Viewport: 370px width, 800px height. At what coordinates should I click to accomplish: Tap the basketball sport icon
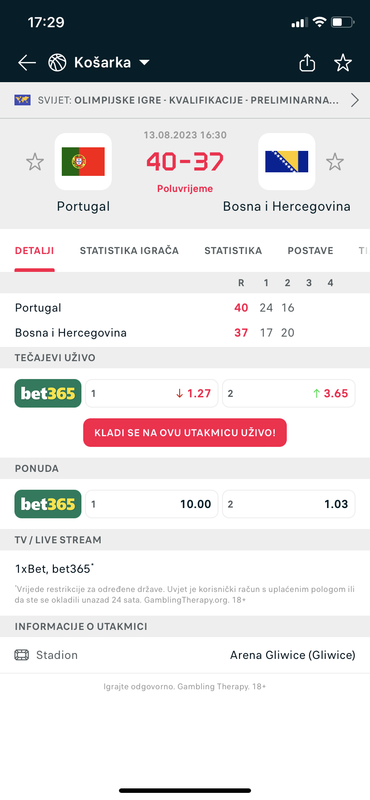point(57,63)
